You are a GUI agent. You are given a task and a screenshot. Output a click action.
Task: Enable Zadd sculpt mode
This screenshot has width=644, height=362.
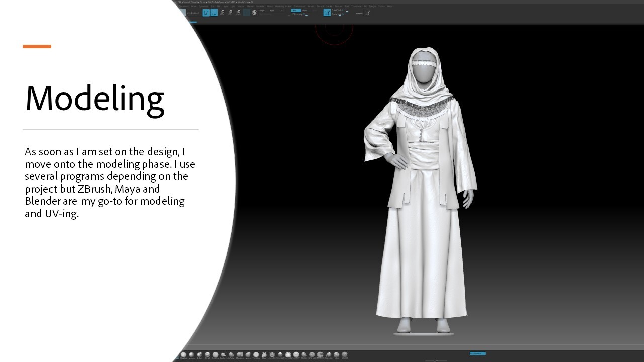click(295, 11)
